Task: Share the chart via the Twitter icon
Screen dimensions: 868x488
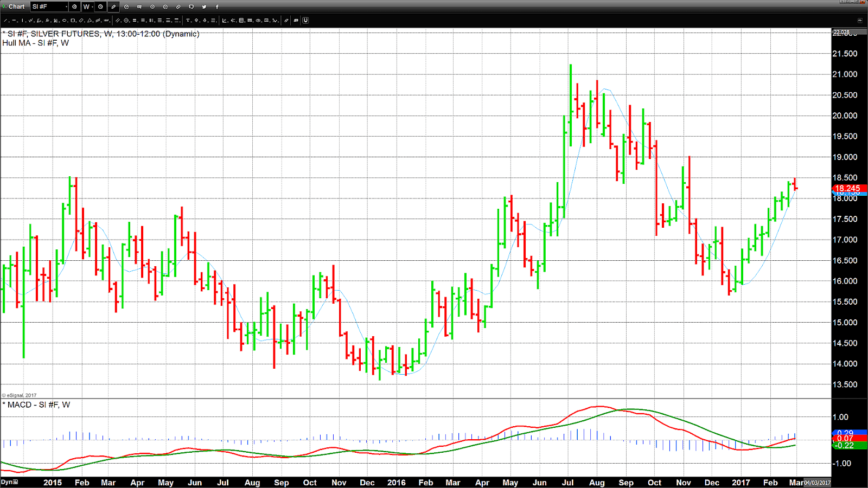Action: pyautogui.click(x=205, y=7)
